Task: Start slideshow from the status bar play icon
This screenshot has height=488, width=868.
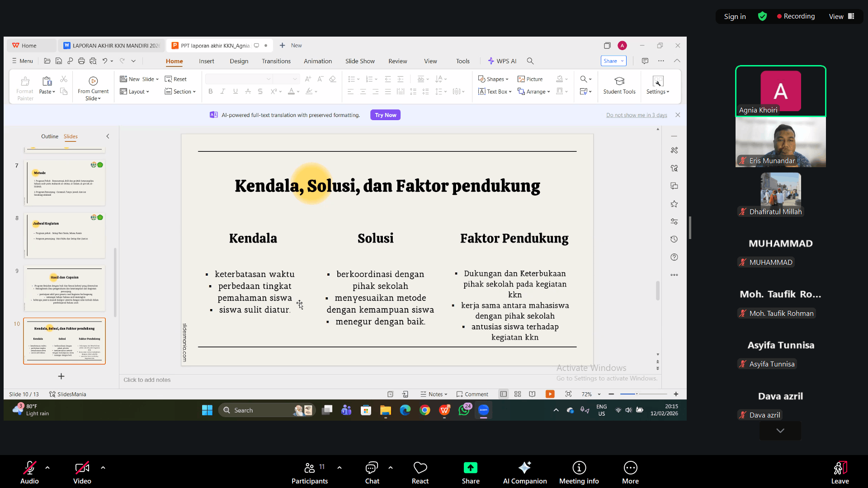Action: (x=550, y=394)
